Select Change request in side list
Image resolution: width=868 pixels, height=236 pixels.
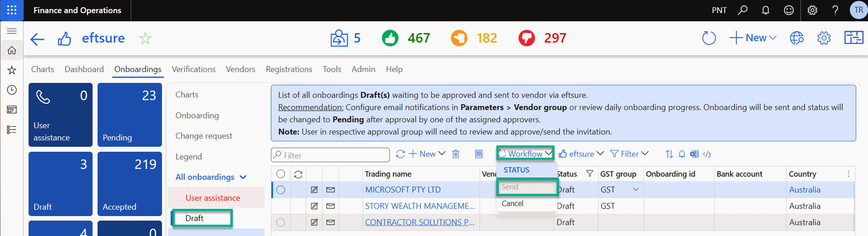[x=204, y=136]
